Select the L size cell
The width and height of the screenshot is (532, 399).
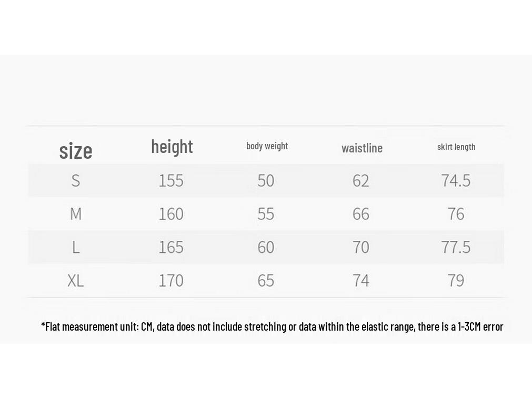pos(76,247)
